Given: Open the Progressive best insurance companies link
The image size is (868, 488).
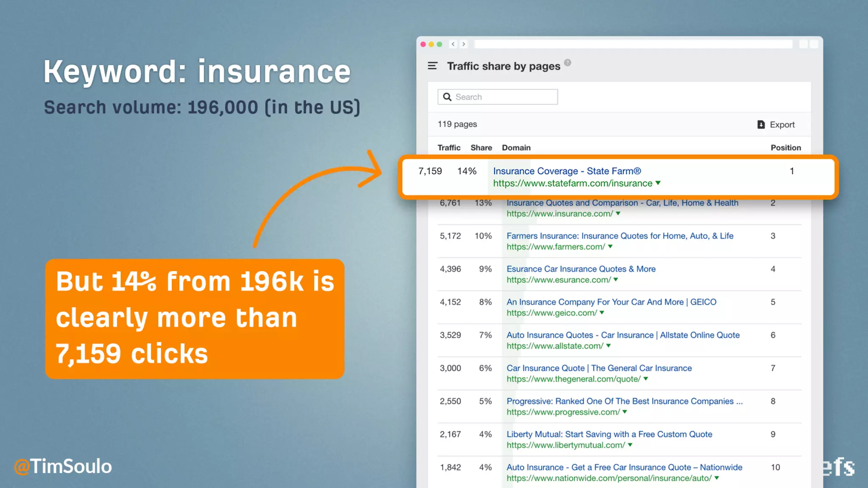Looking at the screenshot, I should coord(624,401).
